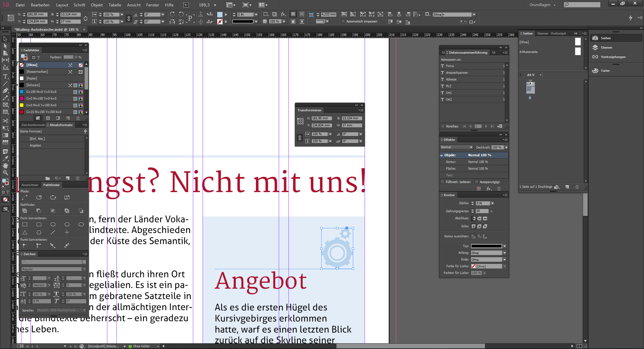644x349 pixels.
Task: Select the Type tool in the toolbar
Action: [x=5, y=76]
